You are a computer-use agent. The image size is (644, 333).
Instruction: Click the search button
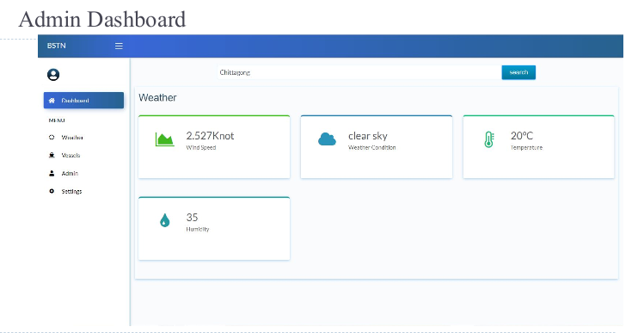(518, 72)
